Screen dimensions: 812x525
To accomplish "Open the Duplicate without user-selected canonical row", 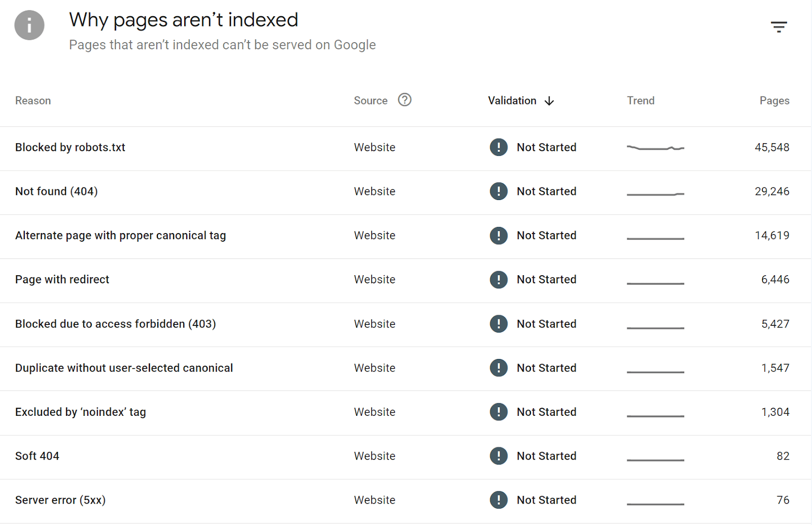I will [x=124, y=368].
